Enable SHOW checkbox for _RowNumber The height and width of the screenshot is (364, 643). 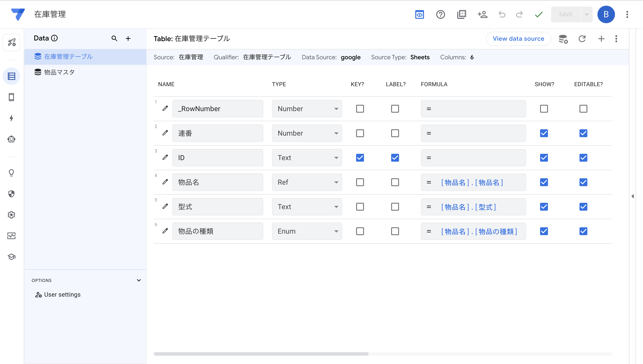tap(544, 109)
